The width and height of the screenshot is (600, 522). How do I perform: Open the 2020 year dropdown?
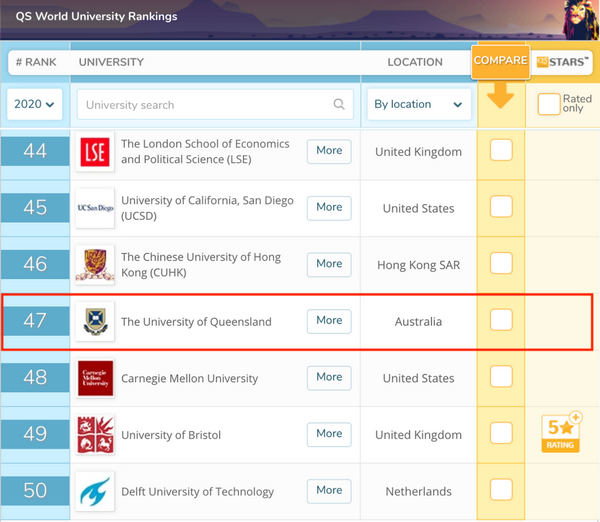[x=34, y=104]
